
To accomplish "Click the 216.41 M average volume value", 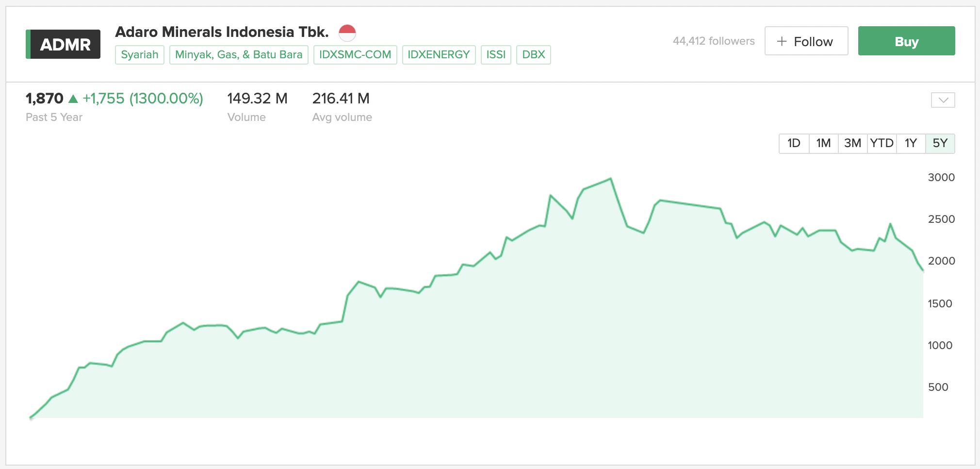I will (x=341, y=99).
